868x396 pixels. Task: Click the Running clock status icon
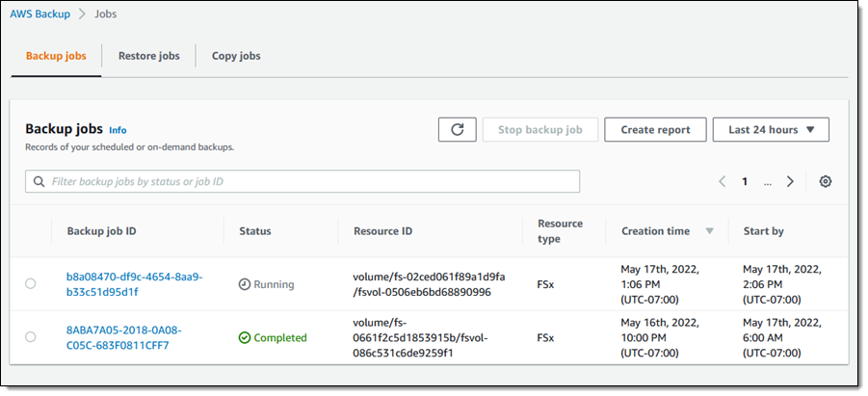244,284
